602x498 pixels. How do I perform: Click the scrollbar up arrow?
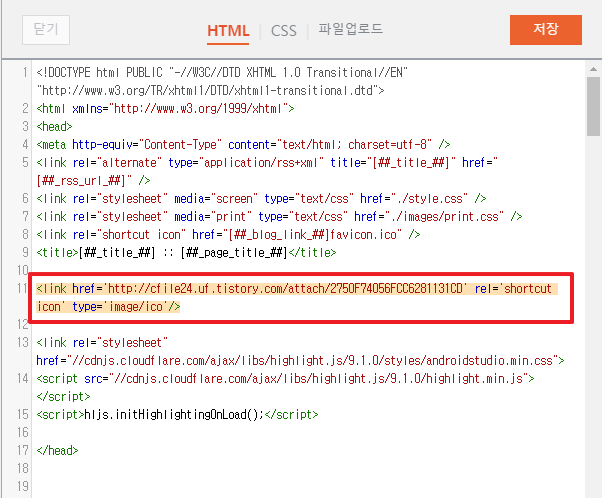pyautogui.click(x=593, y=69)
